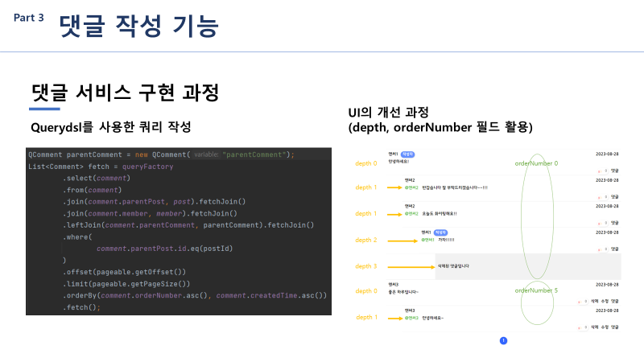Click 수정 on the 좋은 하루입니다~ comment
Viewport: 644px width, 362px height.
pyautogui.click(x=605, y=301)
